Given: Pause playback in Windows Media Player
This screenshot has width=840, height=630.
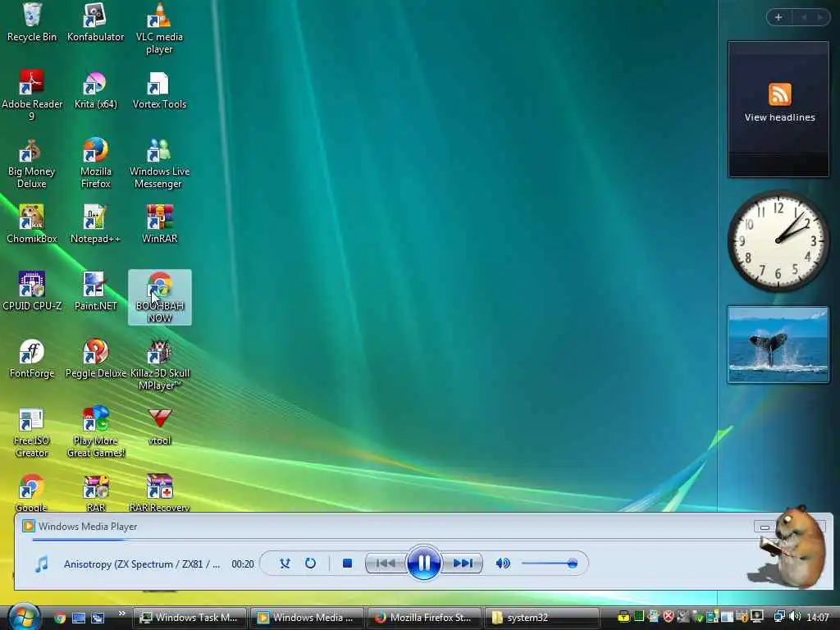Looking at the screenshot, I should point(423,563).
